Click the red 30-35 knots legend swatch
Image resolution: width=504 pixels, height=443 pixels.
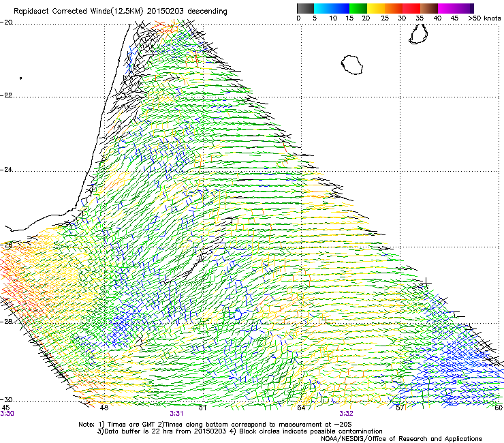(411, 8)
